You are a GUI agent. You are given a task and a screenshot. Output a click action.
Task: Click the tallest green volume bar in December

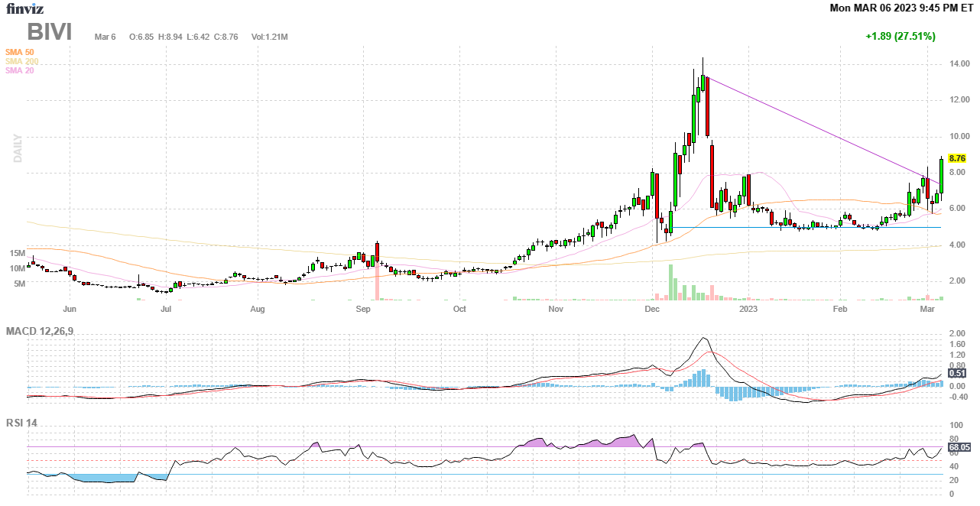point(670,282)
